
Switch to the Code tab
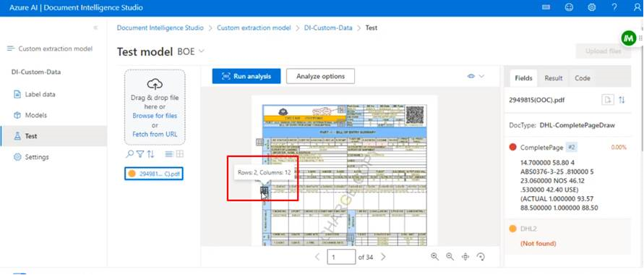click(583, 78)
